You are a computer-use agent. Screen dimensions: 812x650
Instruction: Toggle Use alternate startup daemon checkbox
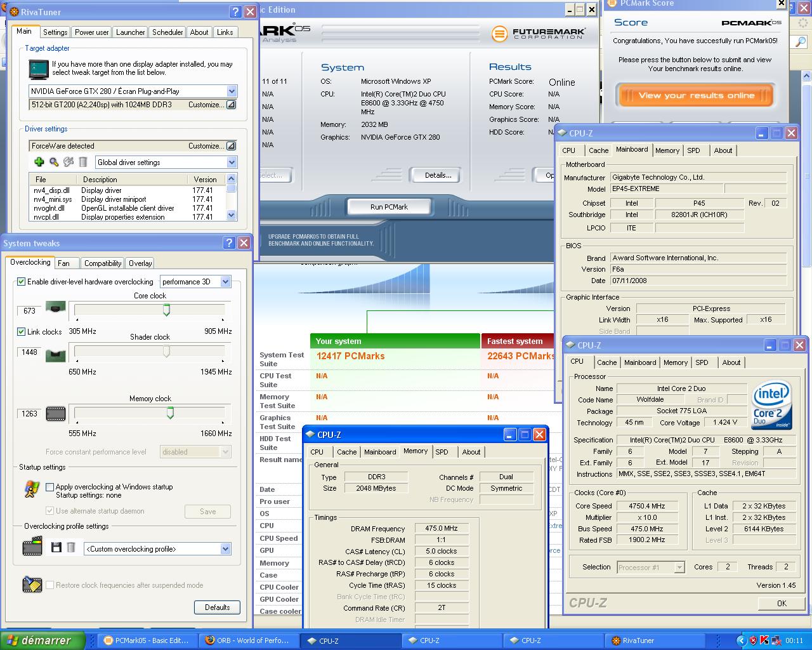point(49,511)
